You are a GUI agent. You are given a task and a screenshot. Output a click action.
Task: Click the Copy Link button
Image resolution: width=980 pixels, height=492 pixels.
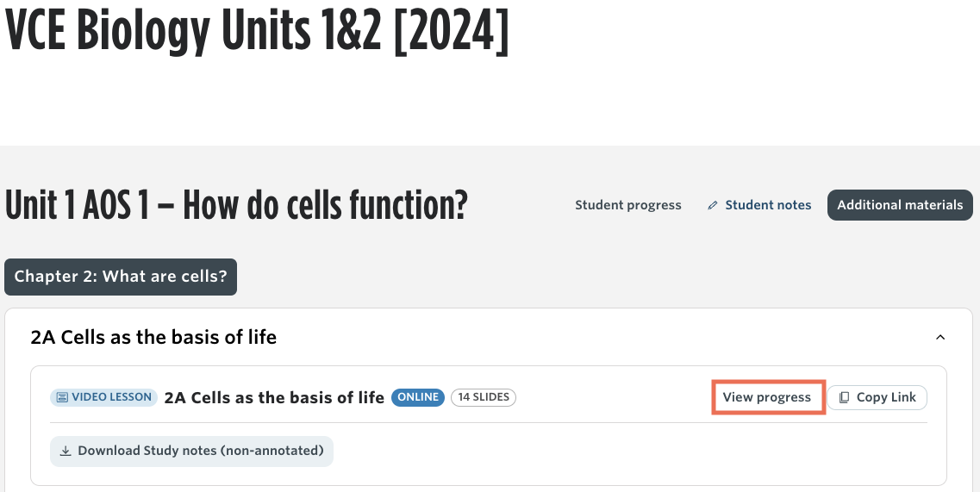click(x=877, y=397)
